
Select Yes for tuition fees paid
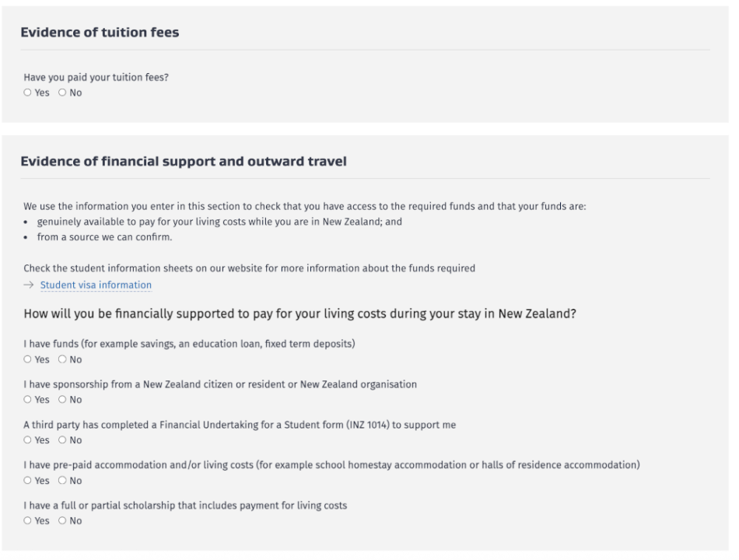(28, 93)
